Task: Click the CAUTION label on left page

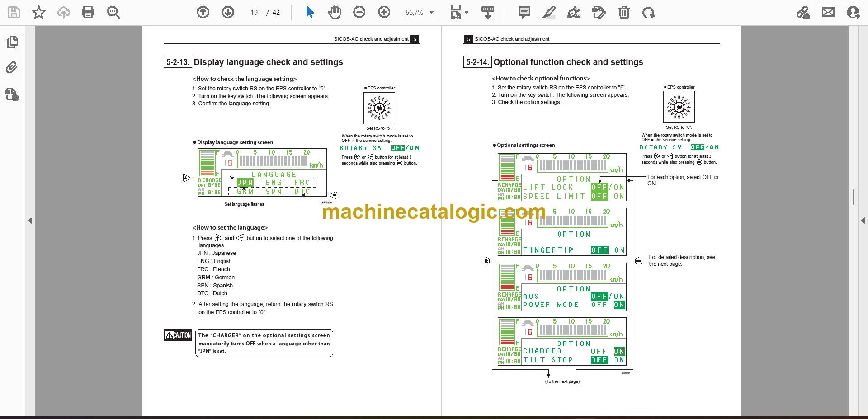Action: pyautogui.click(x=178, y=335)
